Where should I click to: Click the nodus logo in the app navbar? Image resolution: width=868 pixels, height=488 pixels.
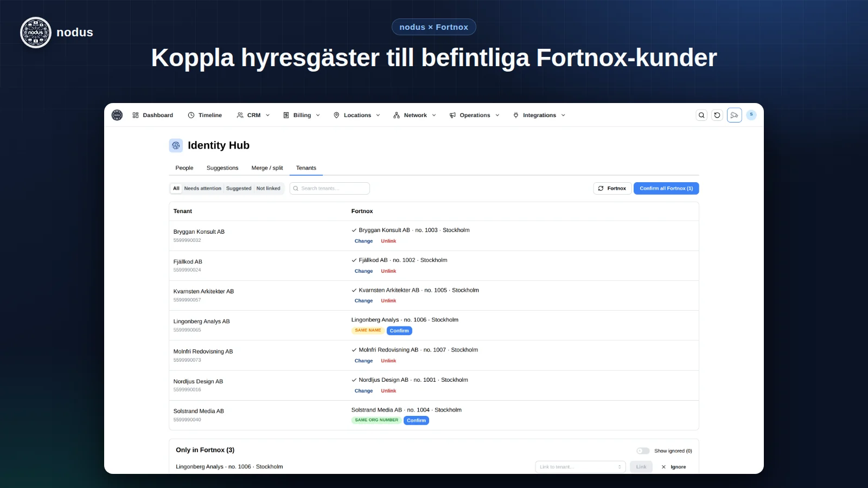click(117, 115)
